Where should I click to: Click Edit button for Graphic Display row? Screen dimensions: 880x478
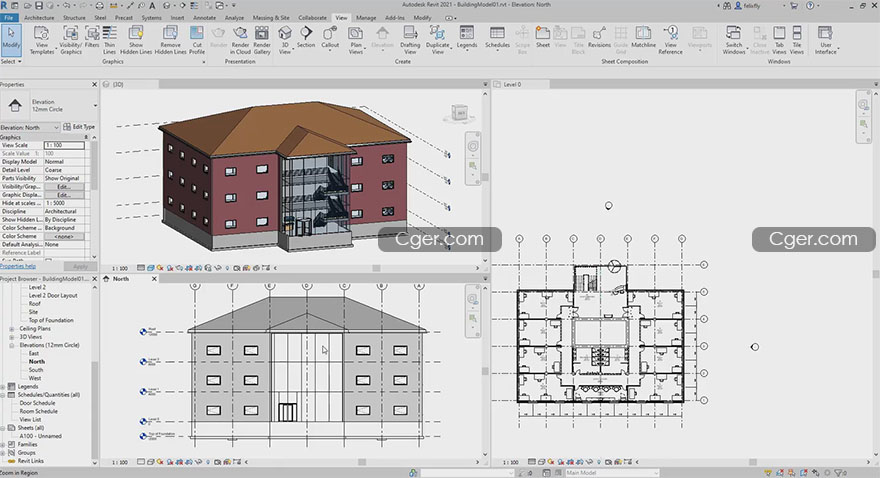64,195
